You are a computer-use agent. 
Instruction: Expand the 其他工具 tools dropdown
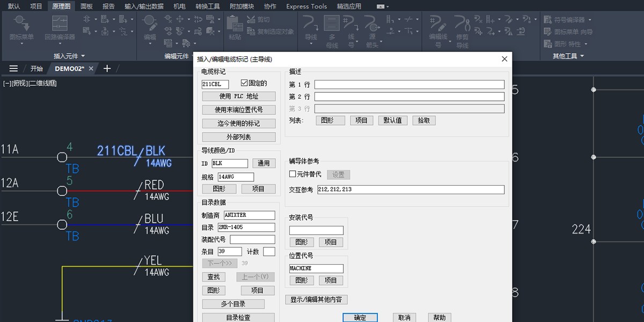coord(565,55)
